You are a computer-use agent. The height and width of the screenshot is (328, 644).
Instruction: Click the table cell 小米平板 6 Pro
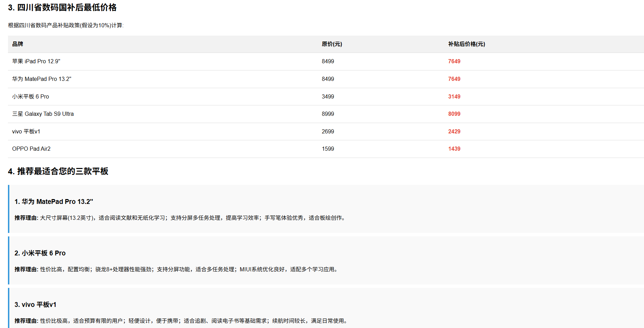click(x=30, y=96)
